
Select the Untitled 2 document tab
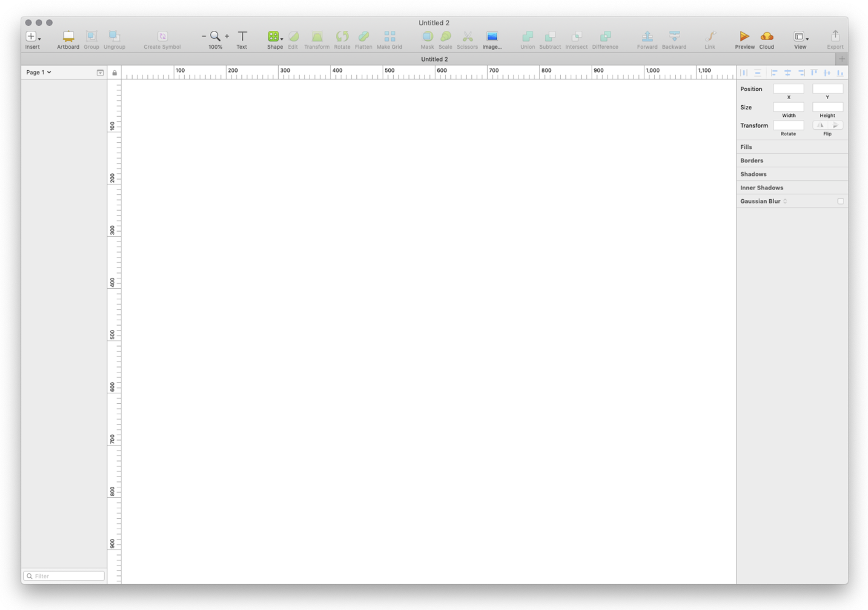click(x=434, y=59)
